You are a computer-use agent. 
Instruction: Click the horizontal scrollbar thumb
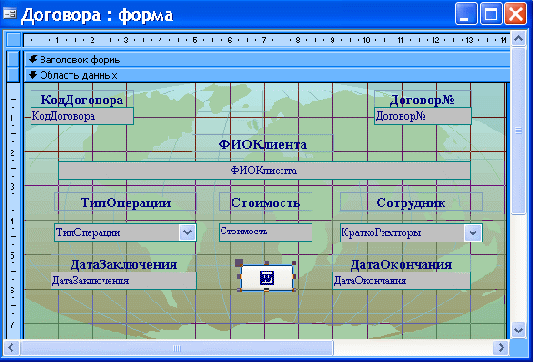[x=177, y=348]
